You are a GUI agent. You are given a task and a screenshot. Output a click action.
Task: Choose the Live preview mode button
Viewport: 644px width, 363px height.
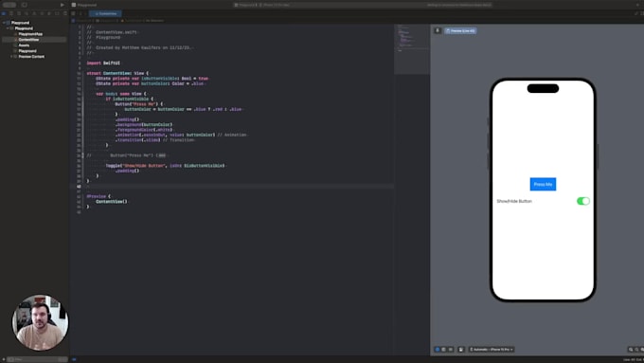pyautogui.click(x=438, y=350)
